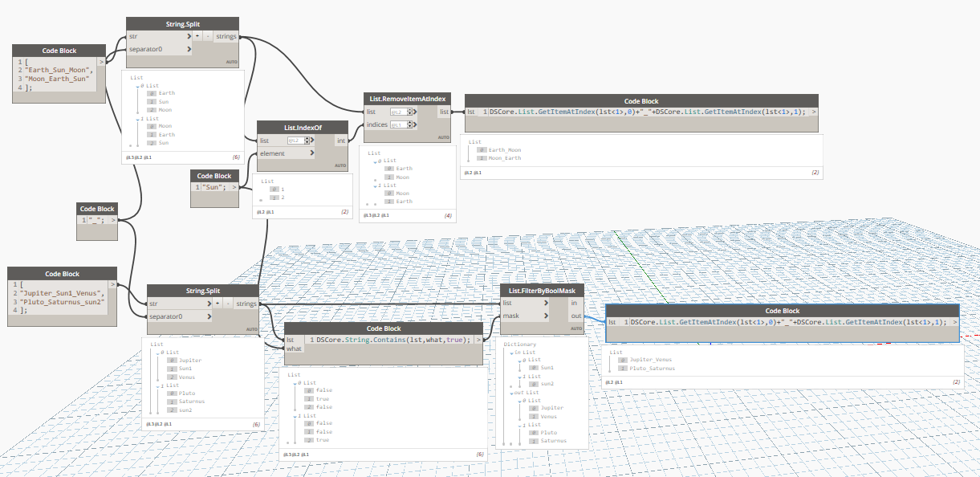This screenshot has width=980, height=477.
Task: Click the + button to add a separator input on String.Split
Action: click(x=197, y=36)
